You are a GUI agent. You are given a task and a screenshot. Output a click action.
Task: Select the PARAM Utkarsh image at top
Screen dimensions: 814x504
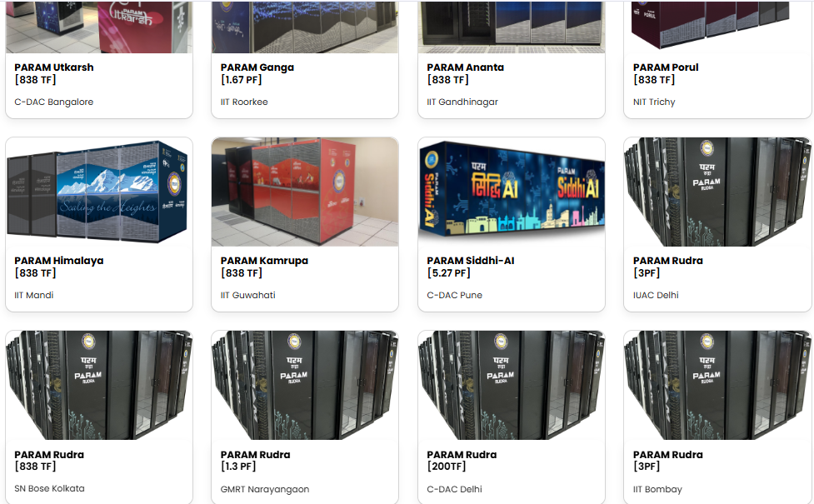coord(98,27)
